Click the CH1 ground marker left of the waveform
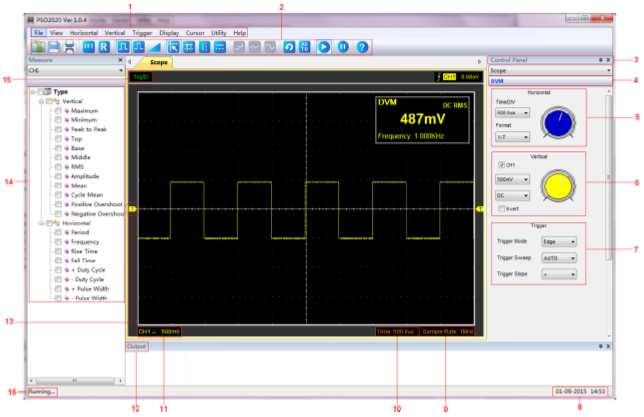644x417 pixels. pyautogui.click(x=132, y=209)
